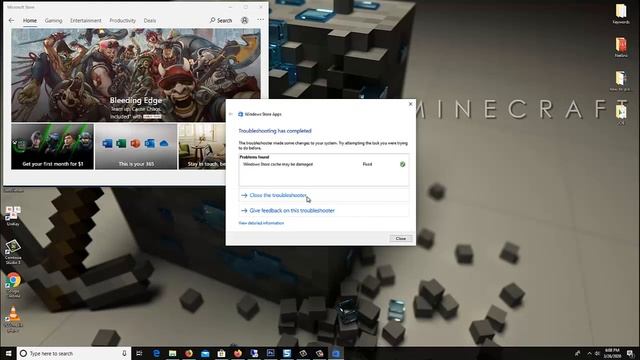Open the Windows Start menu
This screenshot has height=360, width=640.
point(8,353)
